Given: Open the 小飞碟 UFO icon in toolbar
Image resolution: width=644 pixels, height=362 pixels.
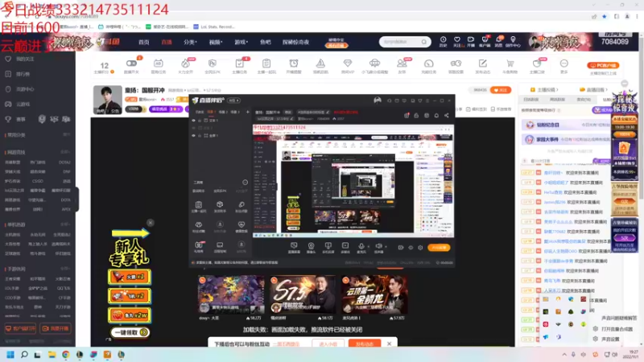Looking at the screenshot, I should [374, 64].
